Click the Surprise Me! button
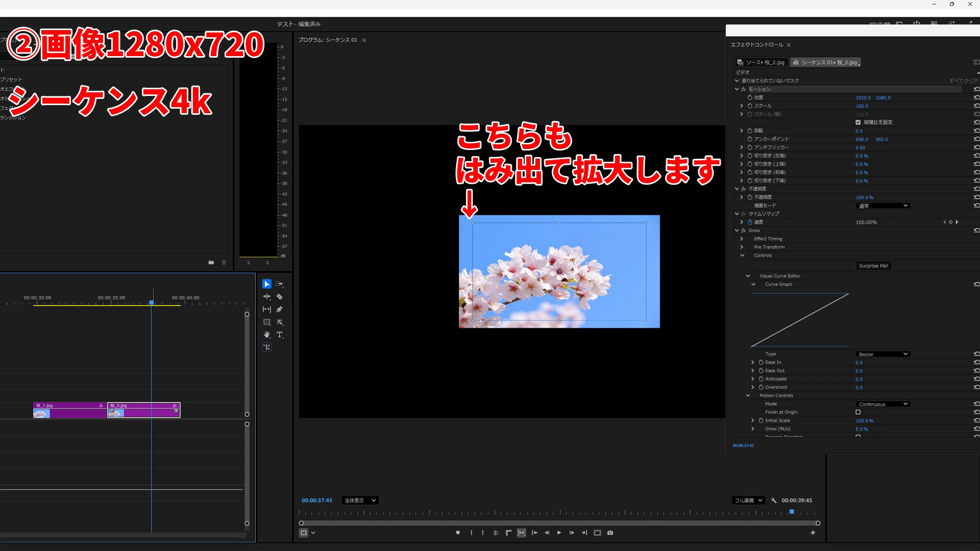The height and width of the screenshot is (551, 980). pyautogui.click(x=873, y=266)
